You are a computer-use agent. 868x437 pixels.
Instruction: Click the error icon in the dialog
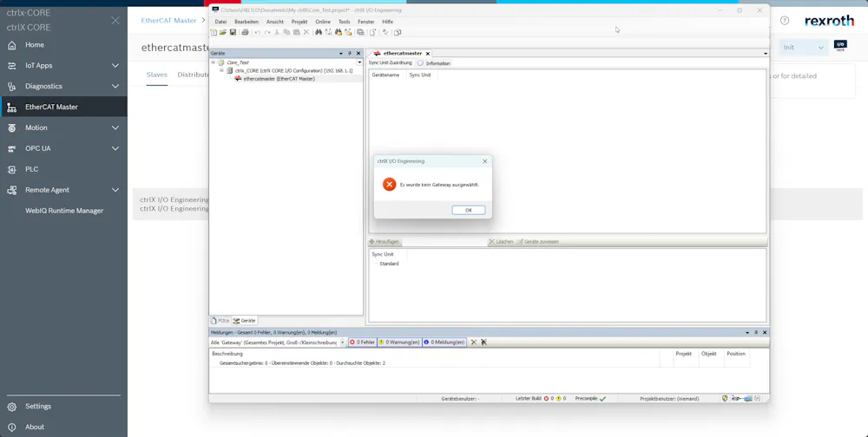point(389,184)
